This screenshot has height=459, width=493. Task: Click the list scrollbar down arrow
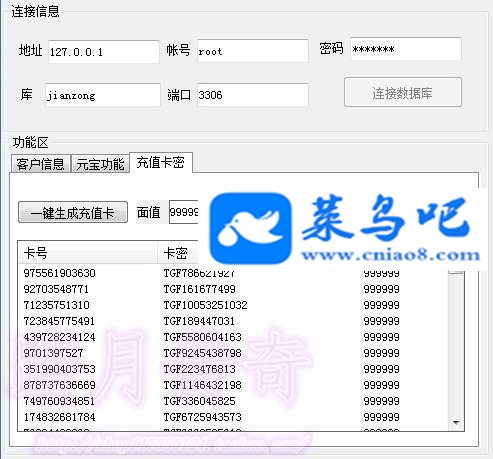[456, 422]
